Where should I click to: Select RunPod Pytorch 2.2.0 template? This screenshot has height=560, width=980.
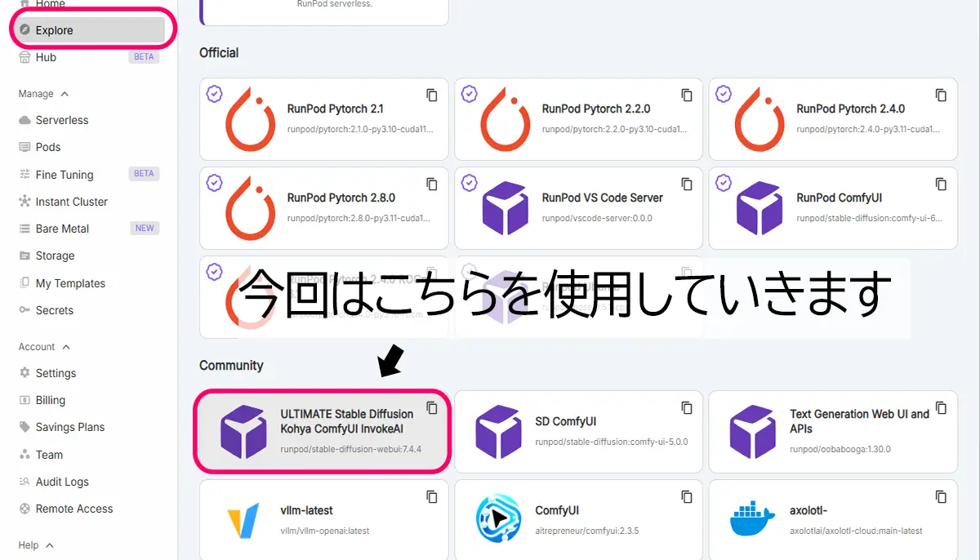coord(578,119)
